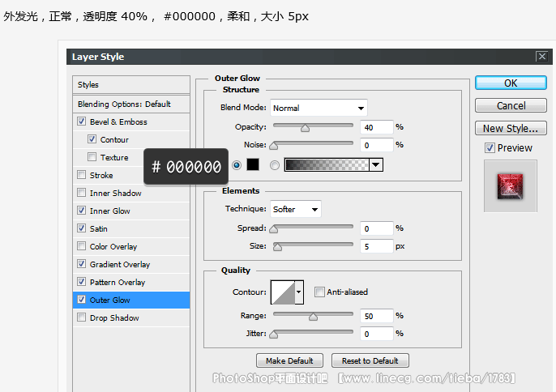This screenshot has width=556, height=392.
Task: Open the Blend Mode dropdown
Action: click(x=318, y=108)
